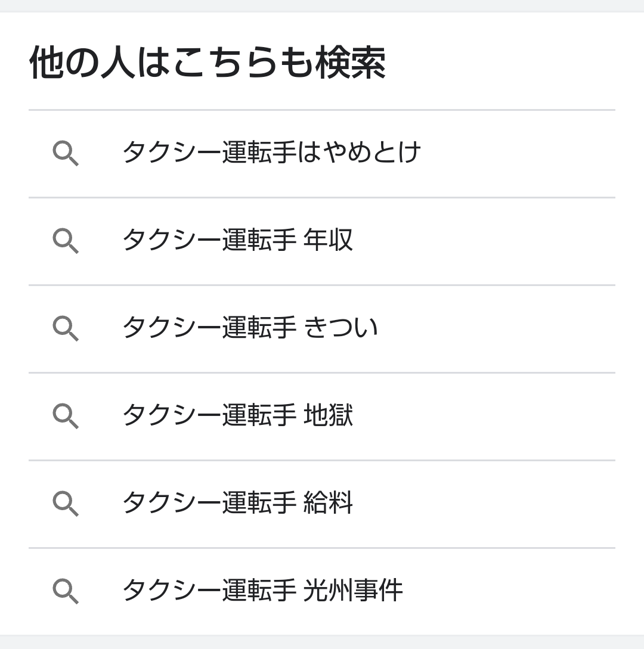Image resolution: width=644 pixels, height=649 pixels.
Task: Click the word 年収 in second suggestion
Action: [328, 240]
